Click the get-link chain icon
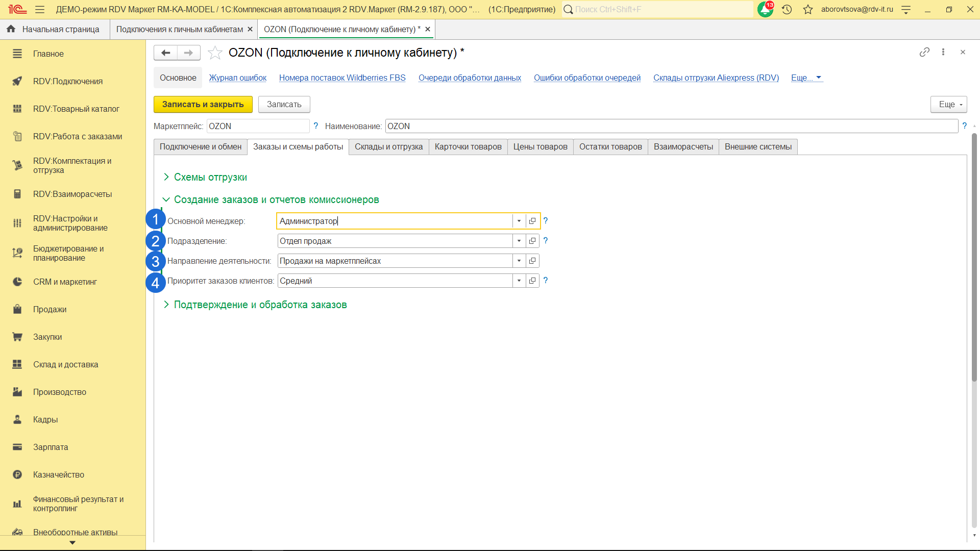The height and width of the screenshot is (551, 980). click(924, 52)
